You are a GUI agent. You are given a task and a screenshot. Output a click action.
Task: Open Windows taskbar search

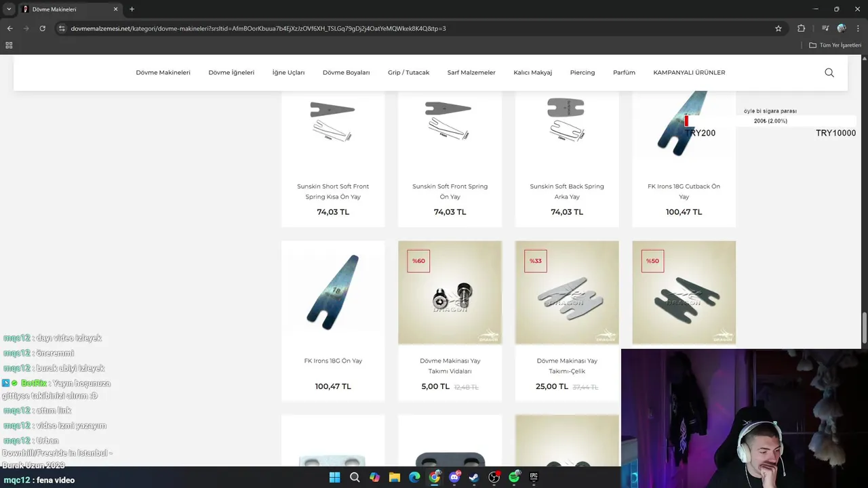coord(355,477)
